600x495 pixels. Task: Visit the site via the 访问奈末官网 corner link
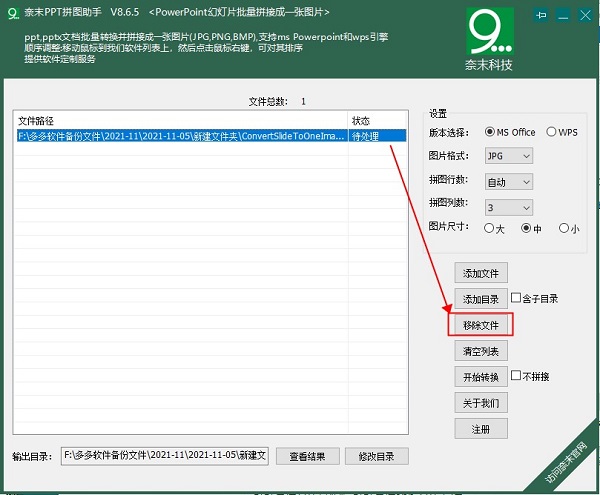click(x=567, y=462)
